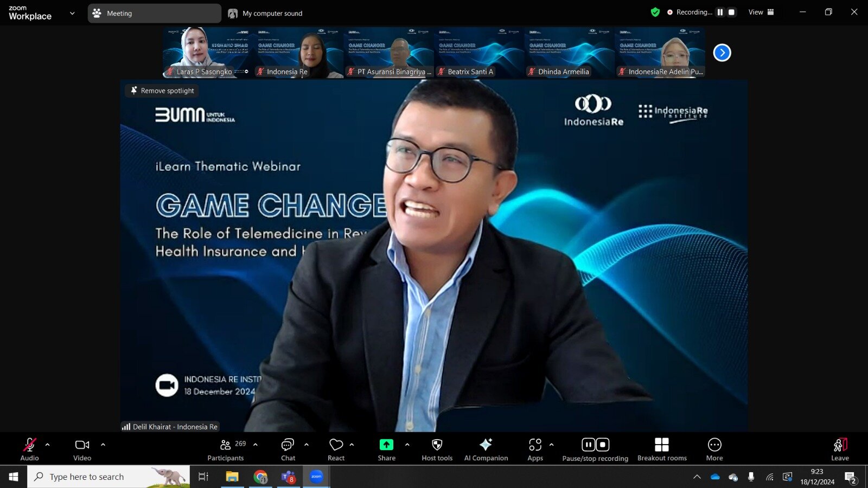Image resolution: width=868 pixels, height=488 pixels.
Task: Open Microsoft Teams from the taskbar
Action: 288,477
